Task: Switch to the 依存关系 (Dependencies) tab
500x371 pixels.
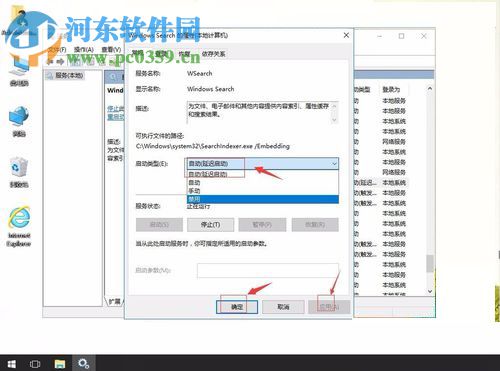Action: [x=213, y=54]
